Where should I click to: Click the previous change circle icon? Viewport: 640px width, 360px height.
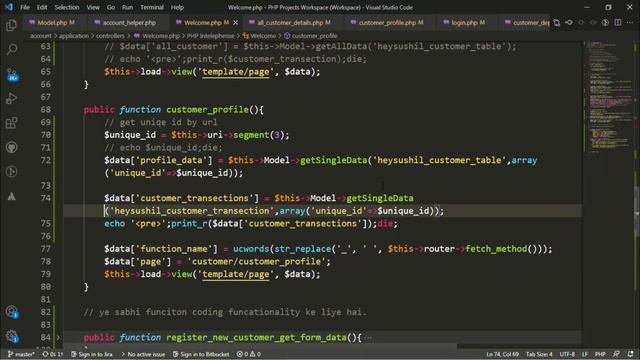(581, 22)
